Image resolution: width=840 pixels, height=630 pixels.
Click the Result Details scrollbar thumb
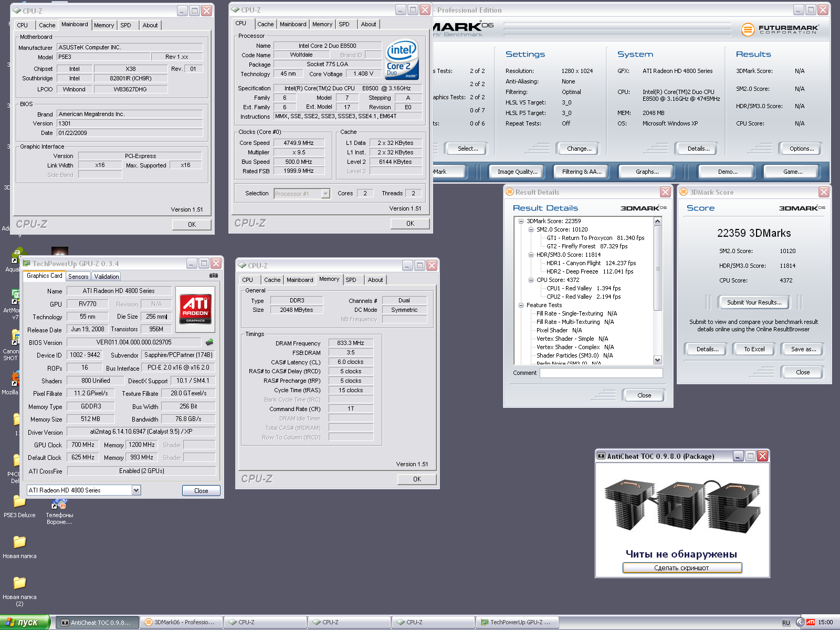(658, 268)
